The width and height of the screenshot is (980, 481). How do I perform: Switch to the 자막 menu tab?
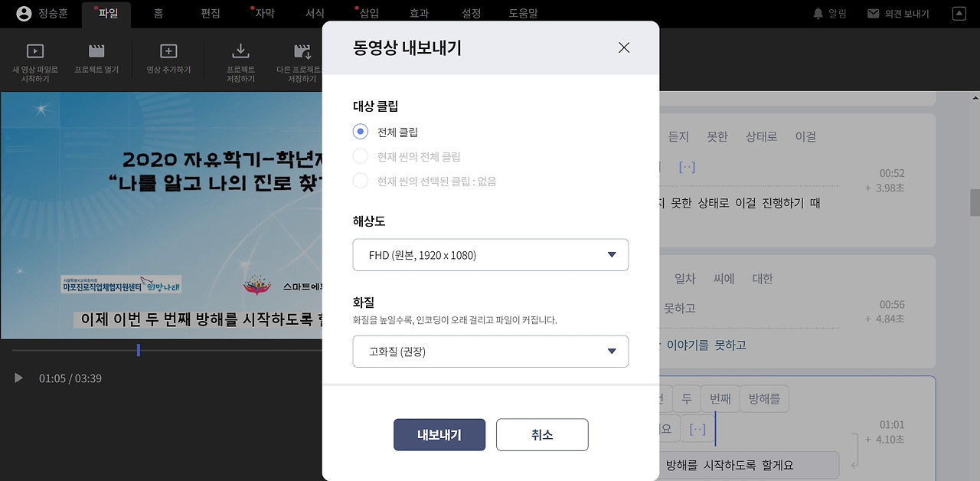point(263,12)
